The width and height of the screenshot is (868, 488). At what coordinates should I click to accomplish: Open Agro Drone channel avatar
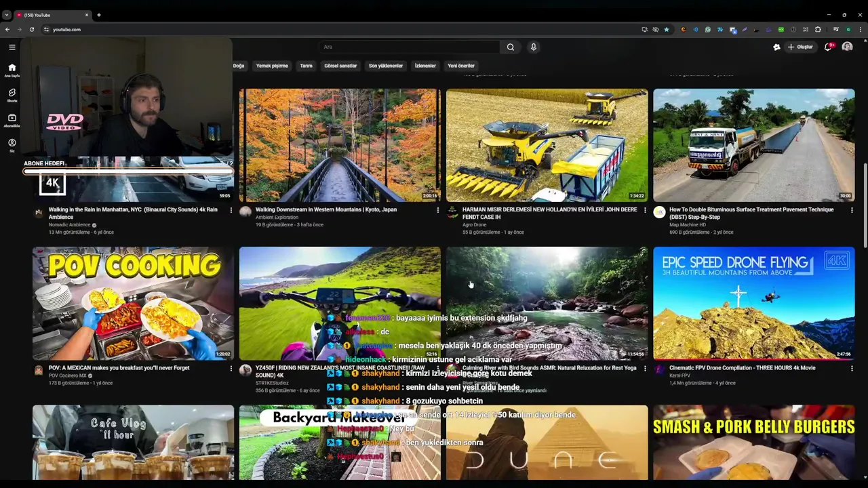(452, 212)
